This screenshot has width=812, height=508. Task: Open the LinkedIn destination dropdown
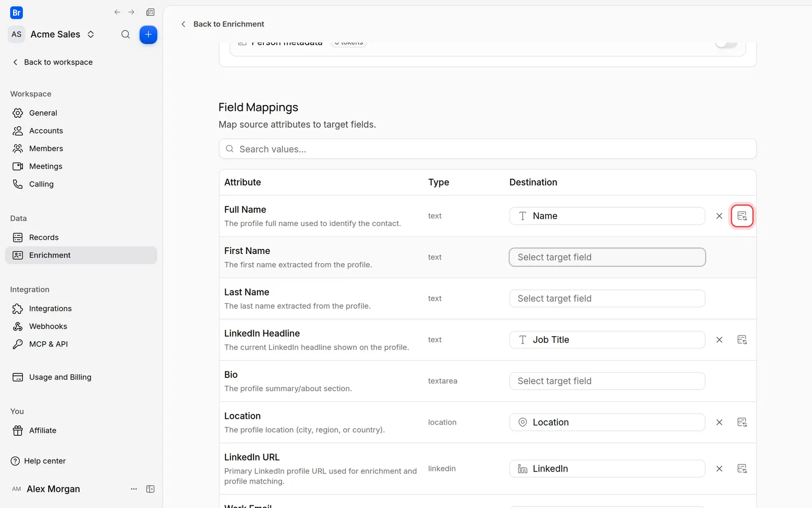[607, 468]
